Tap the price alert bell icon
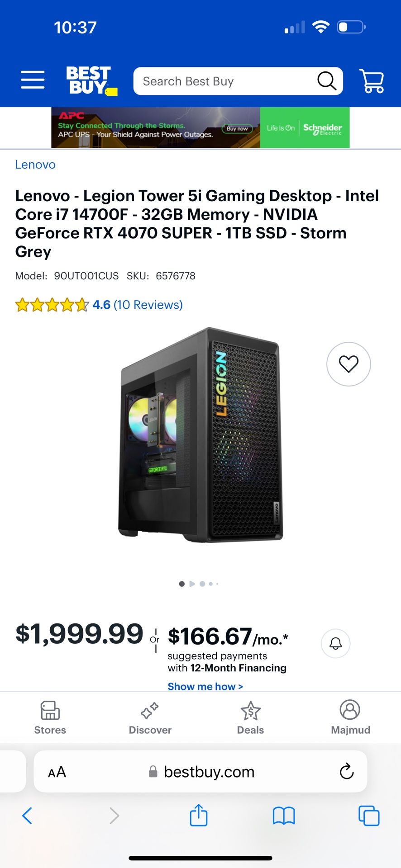401x868 pixels. click(335, 643)
